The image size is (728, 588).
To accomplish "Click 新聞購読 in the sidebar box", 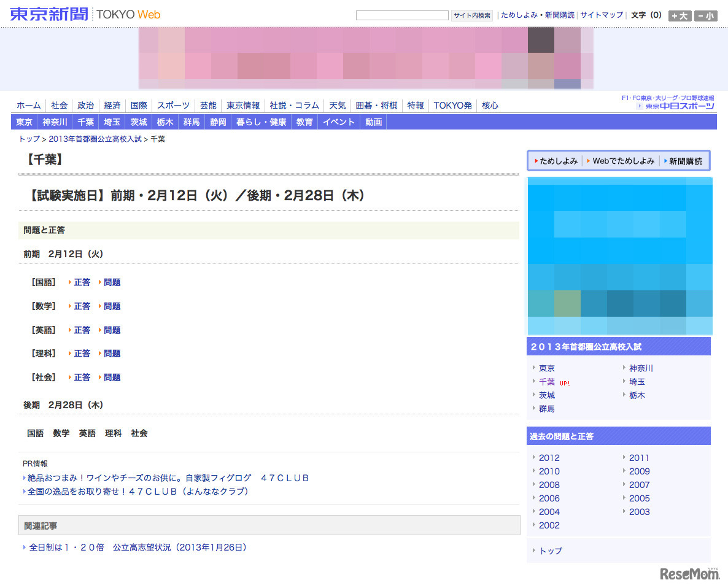I will point(685,161).
